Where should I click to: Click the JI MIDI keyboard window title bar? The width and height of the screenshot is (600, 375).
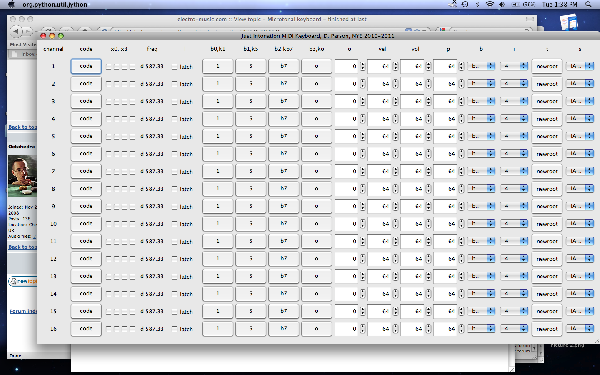[x=318, y=36]
